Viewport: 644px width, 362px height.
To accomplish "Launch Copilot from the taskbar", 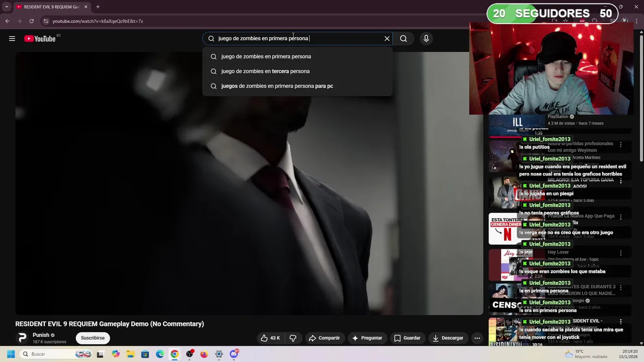I will tap(116, 354).
